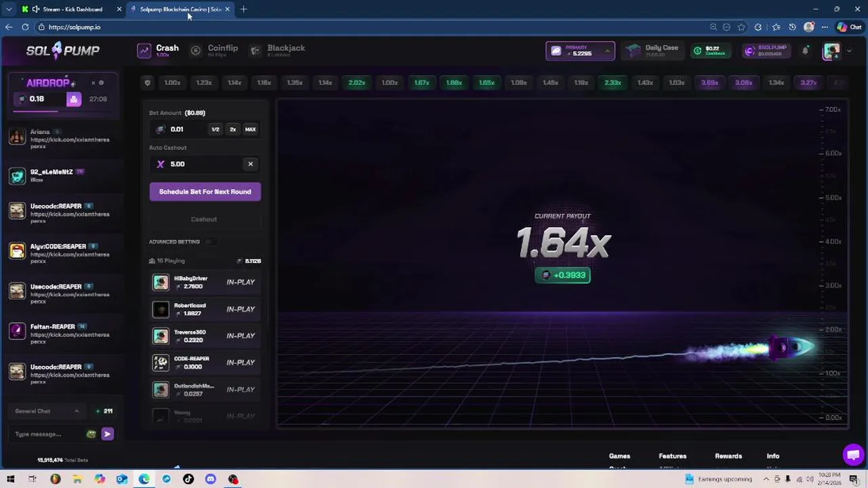868x488 pixels.
Task: Refresh the Solpump page
Action: (25, 27)
